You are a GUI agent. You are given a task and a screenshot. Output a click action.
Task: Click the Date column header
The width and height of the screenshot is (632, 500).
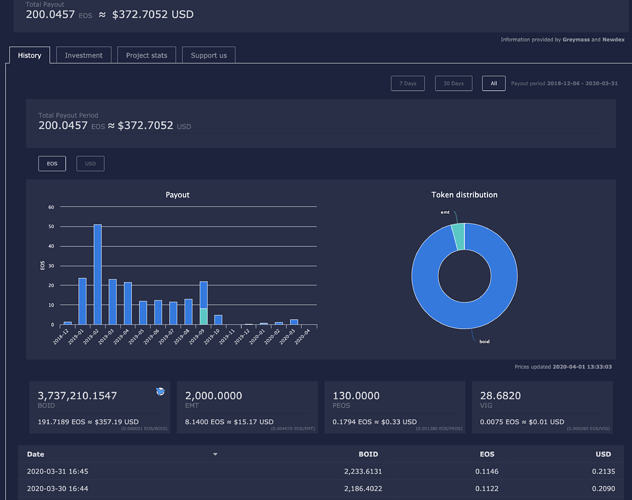click(x=35, y=454)
